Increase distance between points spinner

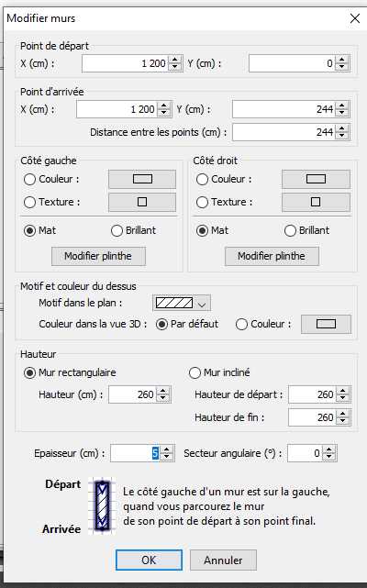[341, 128]
